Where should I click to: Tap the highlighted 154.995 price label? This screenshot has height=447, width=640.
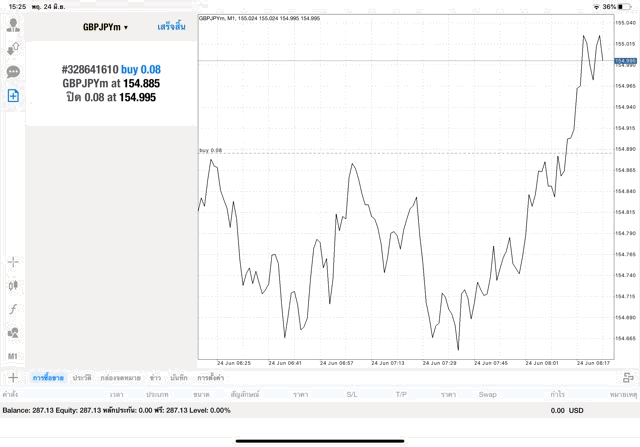coord(625,61)
